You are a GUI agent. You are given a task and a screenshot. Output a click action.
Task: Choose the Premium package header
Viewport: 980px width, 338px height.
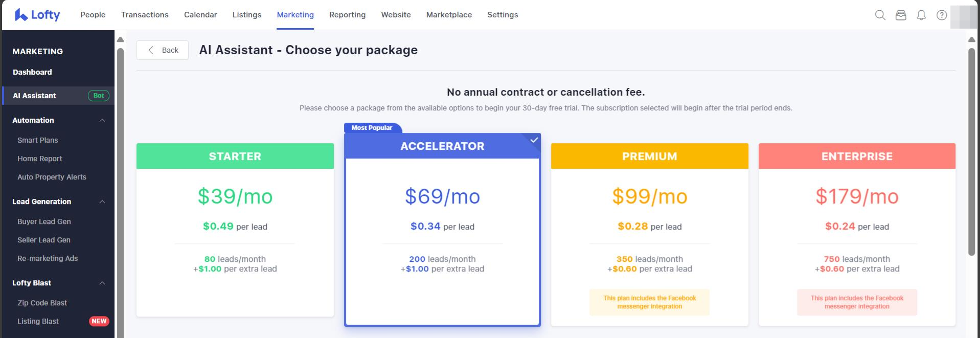pyautogui.click(x=650, y=156)
